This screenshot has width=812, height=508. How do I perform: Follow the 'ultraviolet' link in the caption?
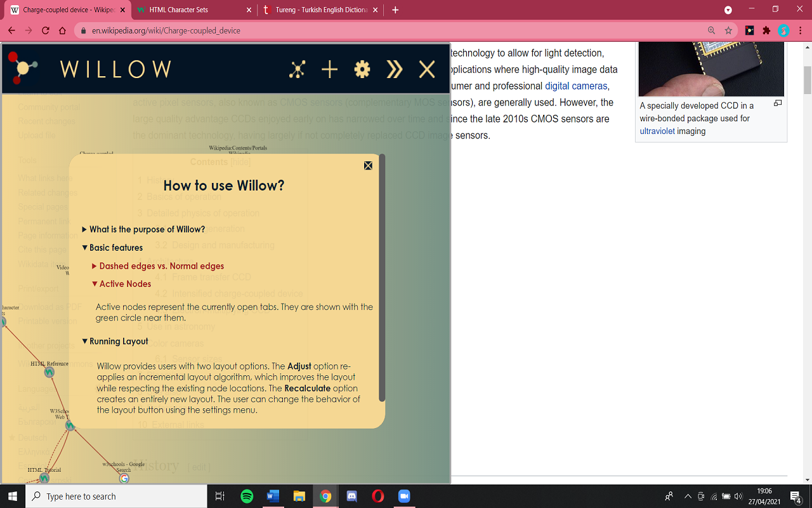[x=658, y=131]
